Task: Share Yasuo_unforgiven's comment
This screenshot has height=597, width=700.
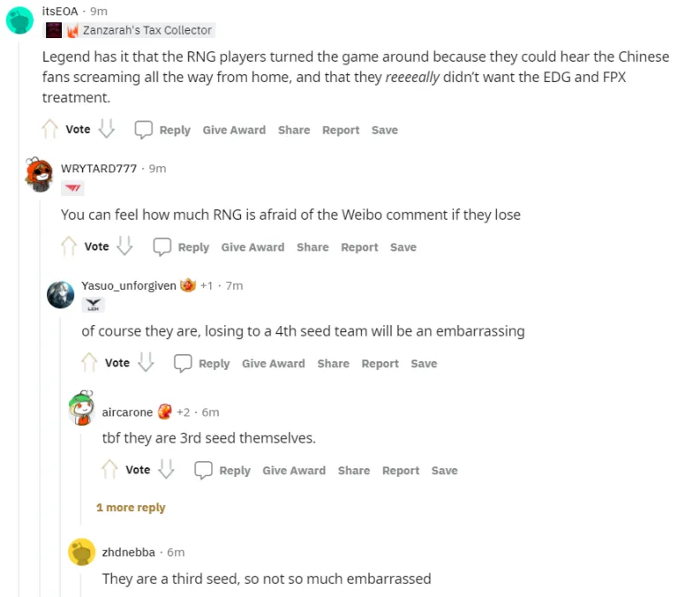Action: click(333, 364)
